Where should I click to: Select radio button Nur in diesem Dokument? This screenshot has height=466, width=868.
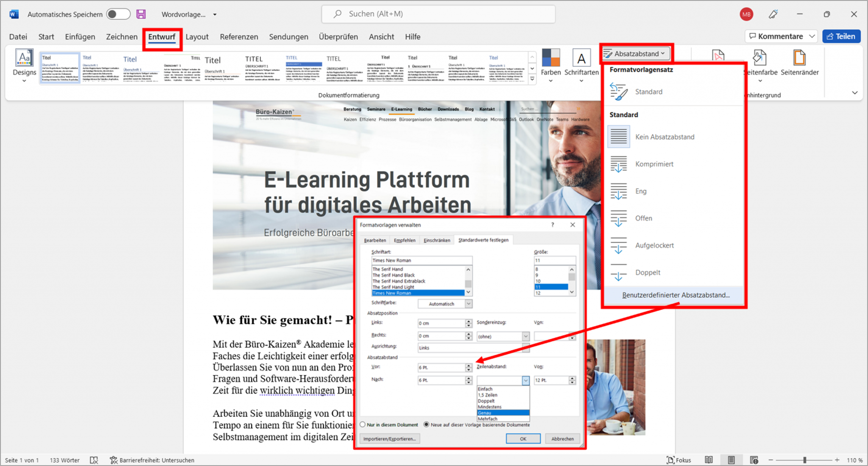tap(363, 424)
